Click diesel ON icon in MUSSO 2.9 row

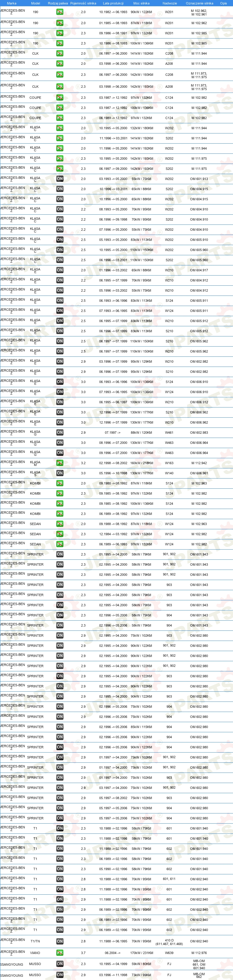point(60,975)
